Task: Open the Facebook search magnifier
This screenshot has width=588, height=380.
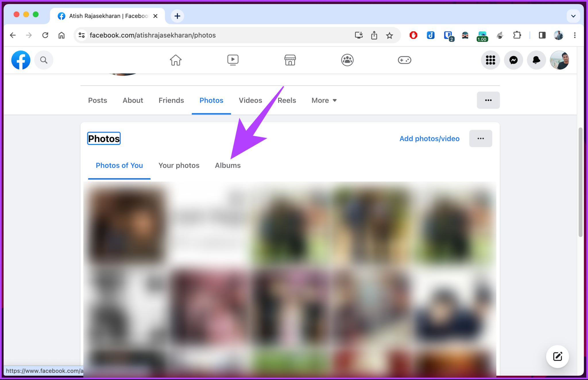Action: [x=44, y=60]
